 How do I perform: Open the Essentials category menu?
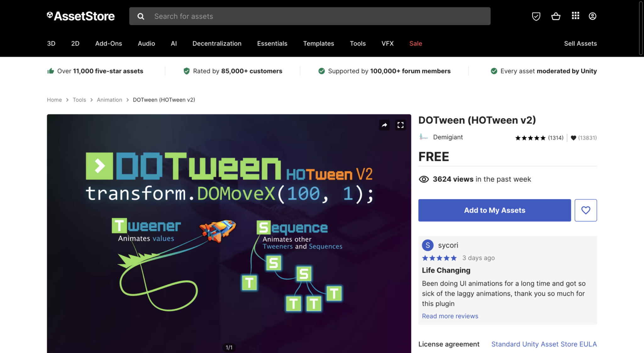(272, 43)
